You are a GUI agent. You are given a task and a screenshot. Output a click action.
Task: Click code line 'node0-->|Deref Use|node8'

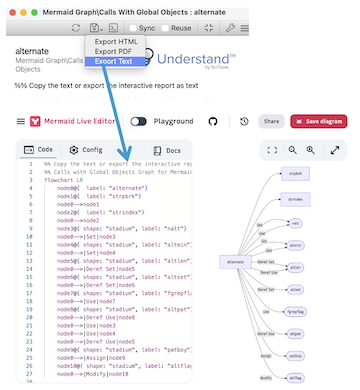click(96, 317)
